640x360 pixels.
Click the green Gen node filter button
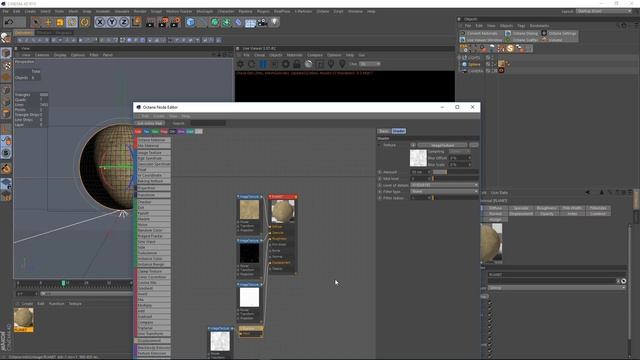[155, 131]
